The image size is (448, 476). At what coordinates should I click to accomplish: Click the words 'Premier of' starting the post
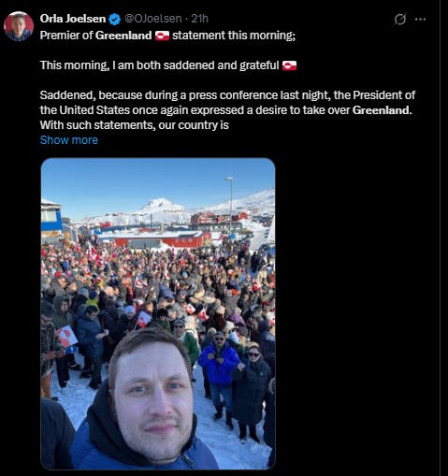click(66, 36)
